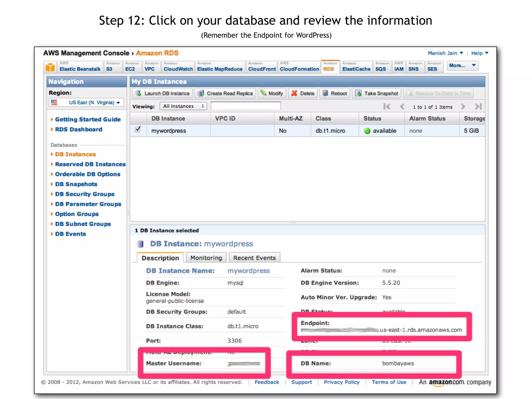Click the instance filter search field

pos(245,106)
